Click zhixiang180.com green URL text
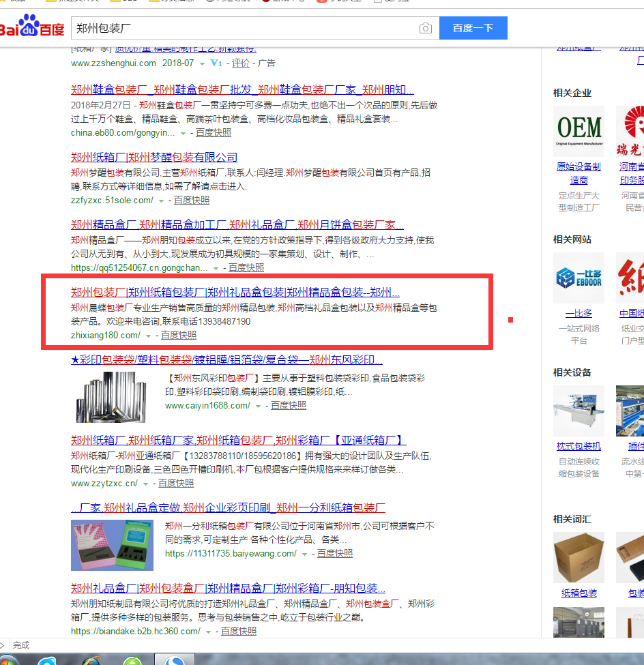The height and width of the screenshot is (665, 644). click(x=106, y=335)
